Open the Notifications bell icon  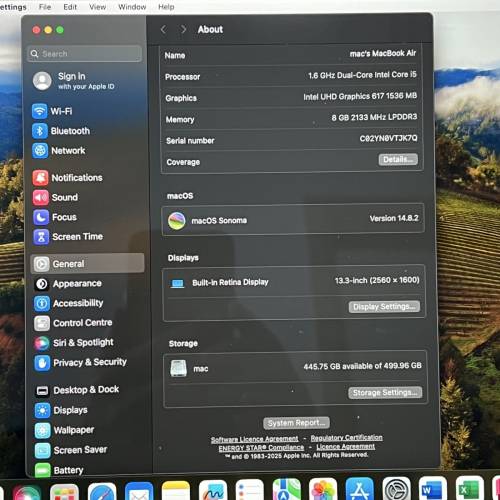[x=40, y=178]
